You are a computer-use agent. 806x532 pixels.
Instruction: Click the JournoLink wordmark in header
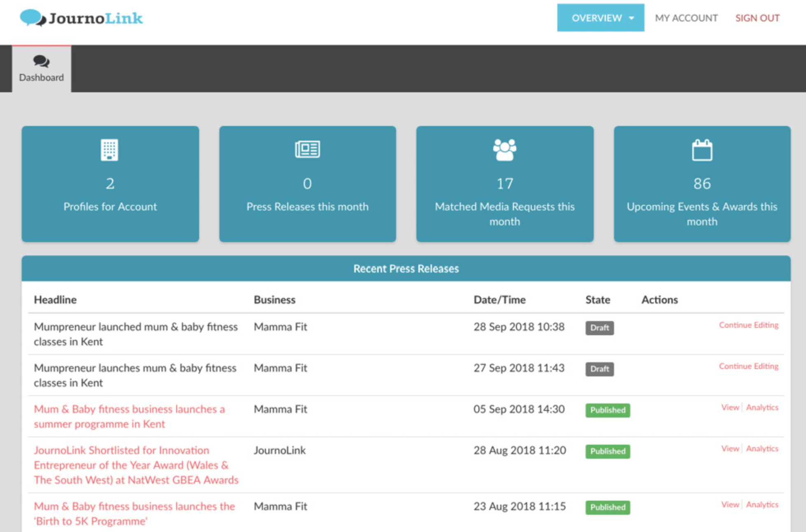(96, 18)
